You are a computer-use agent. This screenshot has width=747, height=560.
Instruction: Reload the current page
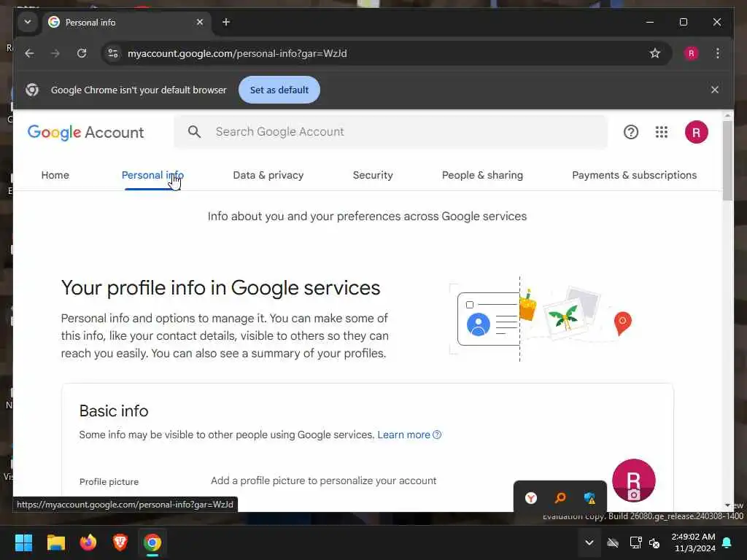point(82,53)
